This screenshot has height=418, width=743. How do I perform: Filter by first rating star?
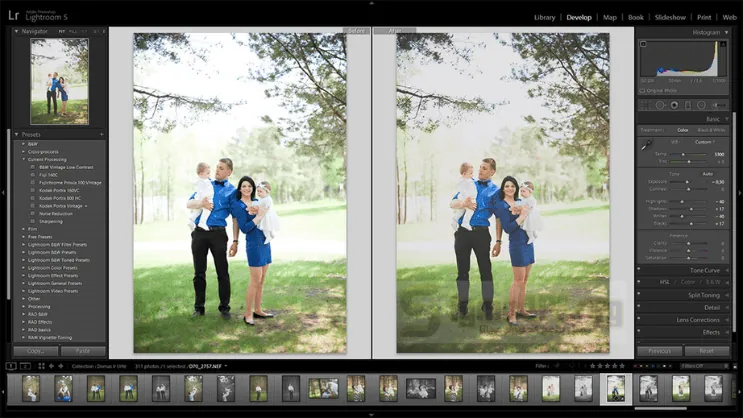pos(592,366)
